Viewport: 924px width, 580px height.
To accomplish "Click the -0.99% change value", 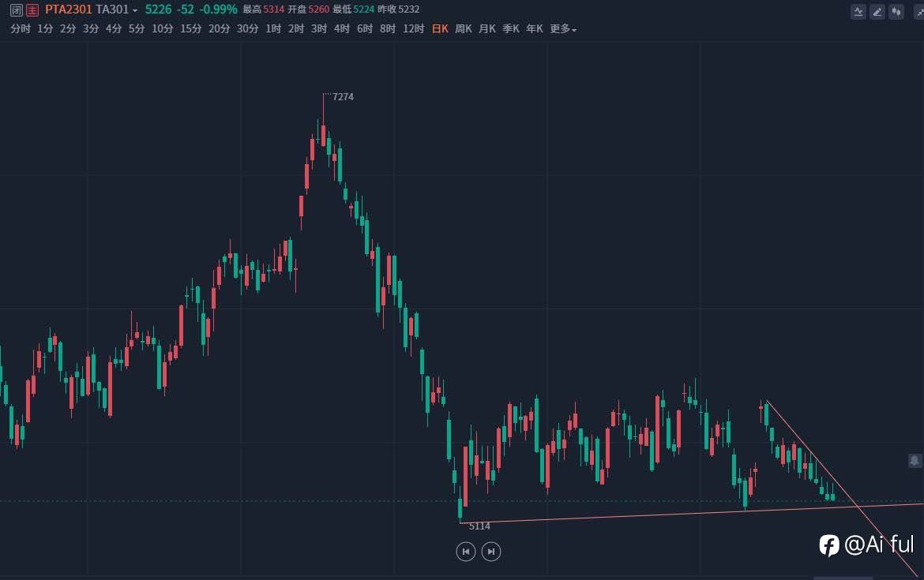I will 219,9.
